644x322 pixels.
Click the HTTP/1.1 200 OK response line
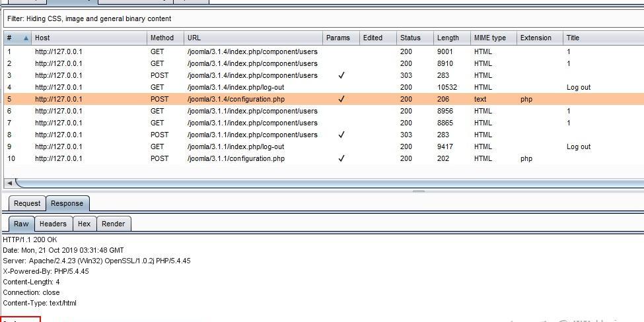[x=30, y=240]
